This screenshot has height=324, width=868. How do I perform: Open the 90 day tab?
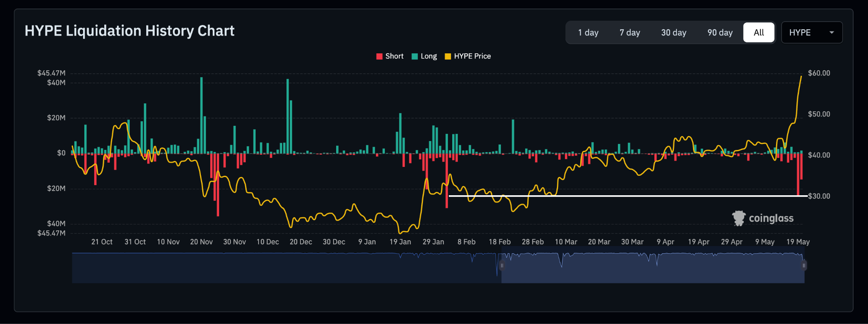pyautogui.click(x=720, y=33)
